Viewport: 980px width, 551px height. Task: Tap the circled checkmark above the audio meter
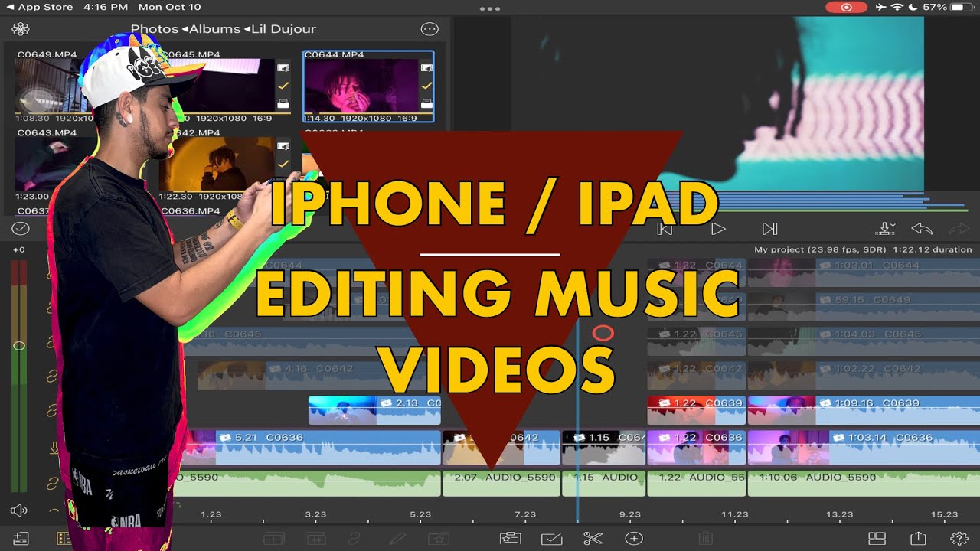click(21, 229)
